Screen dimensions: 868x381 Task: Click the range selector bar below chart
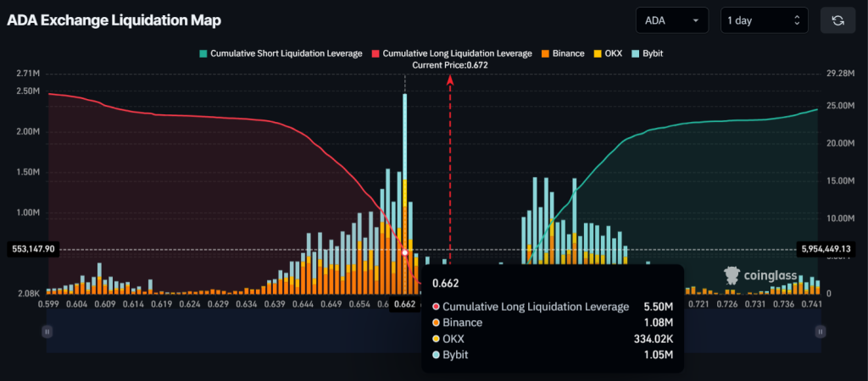click(433, 331)
